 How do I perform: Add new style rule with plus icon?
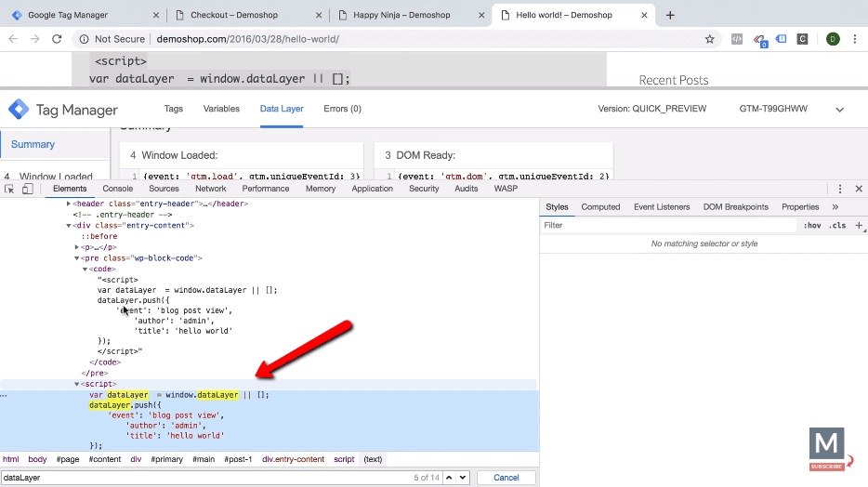tap(859, 225)
